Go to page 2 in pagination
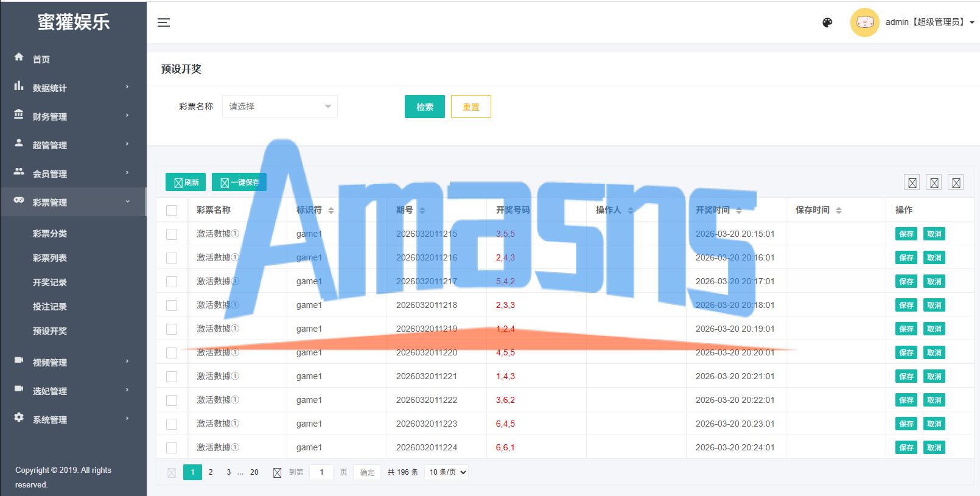 pyautogui.click(x=211, y=472)
